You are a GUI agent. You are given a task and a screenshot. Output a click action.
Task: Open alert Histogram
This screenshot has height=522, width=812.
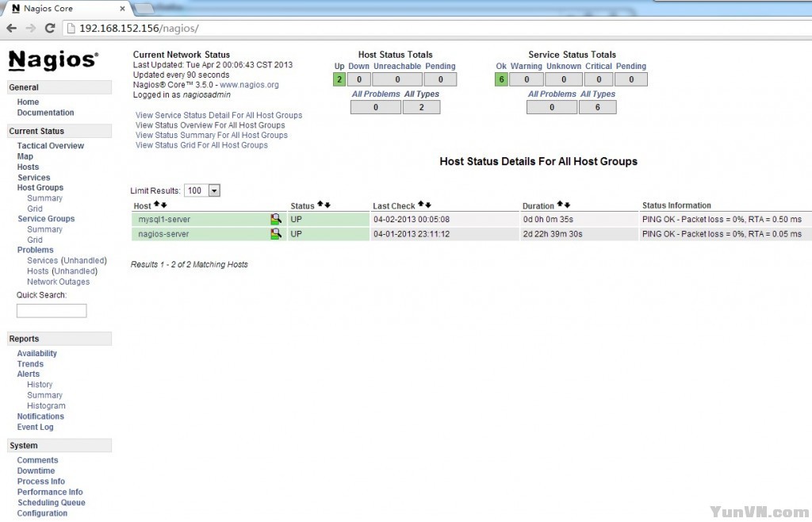46,406
